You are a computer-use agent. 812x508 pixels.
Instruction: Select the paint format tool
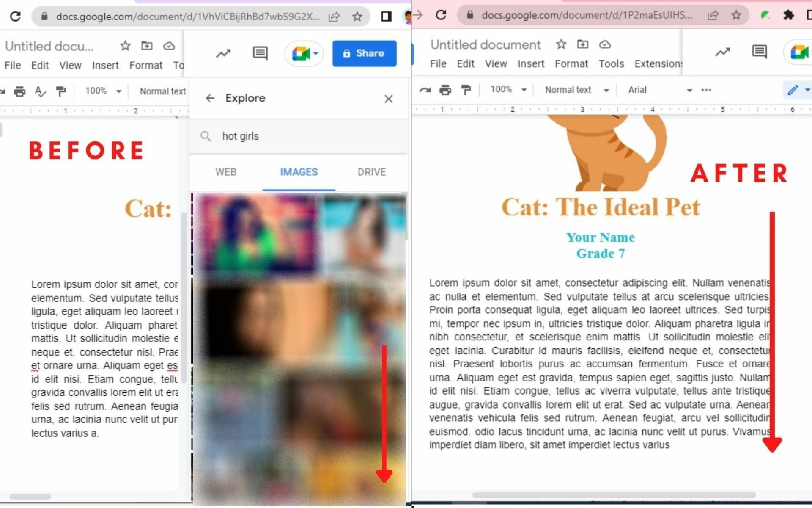466,90
